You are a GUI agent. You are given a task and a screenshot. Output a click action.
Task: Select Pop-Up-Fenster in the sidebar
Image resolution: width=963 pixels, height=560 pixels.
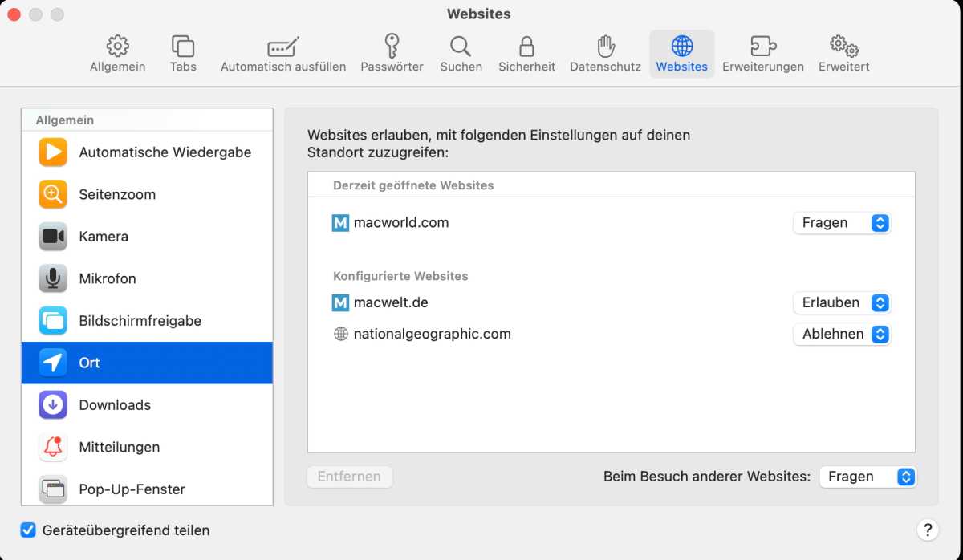click(132, 489)
